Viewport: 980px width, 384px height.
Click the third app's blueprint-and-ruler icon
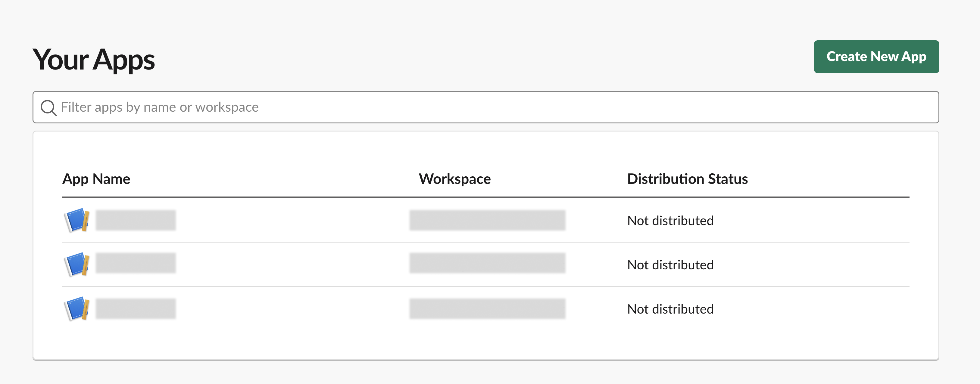(76, 309)
